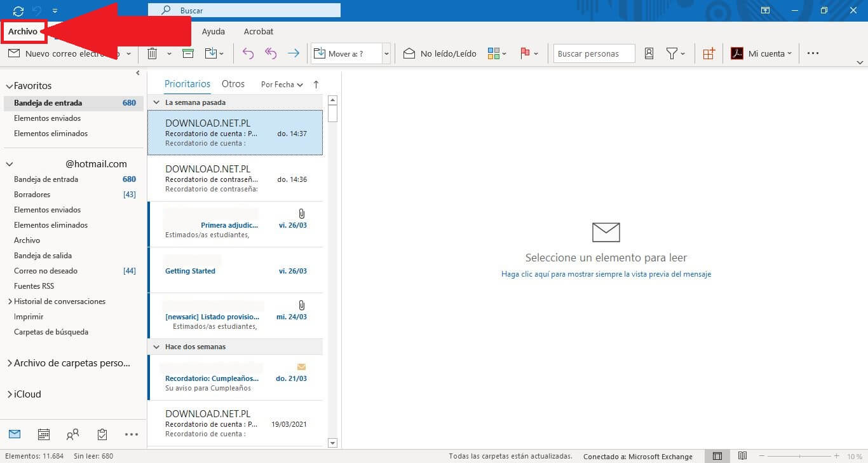Open the Ayuda ribbon tab
The height and width of the screenshot is (463, 868).
214,31
